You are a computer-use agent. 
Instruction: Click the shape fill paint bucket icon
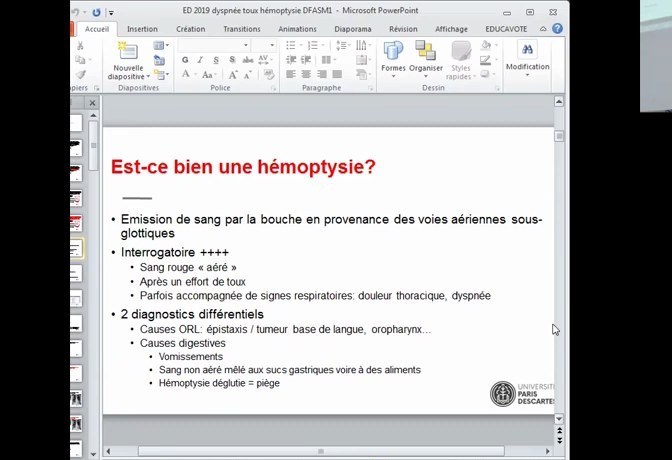click(486, 45)
